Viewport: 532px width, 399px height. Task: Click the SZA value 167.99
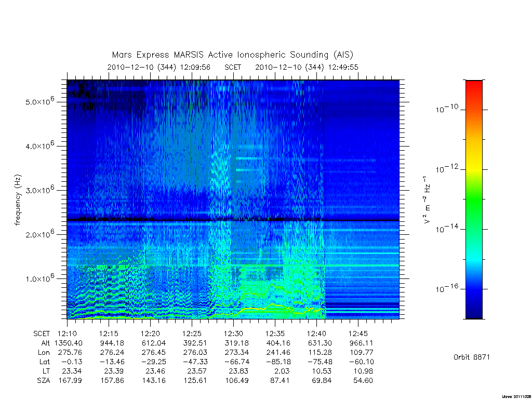70,381
